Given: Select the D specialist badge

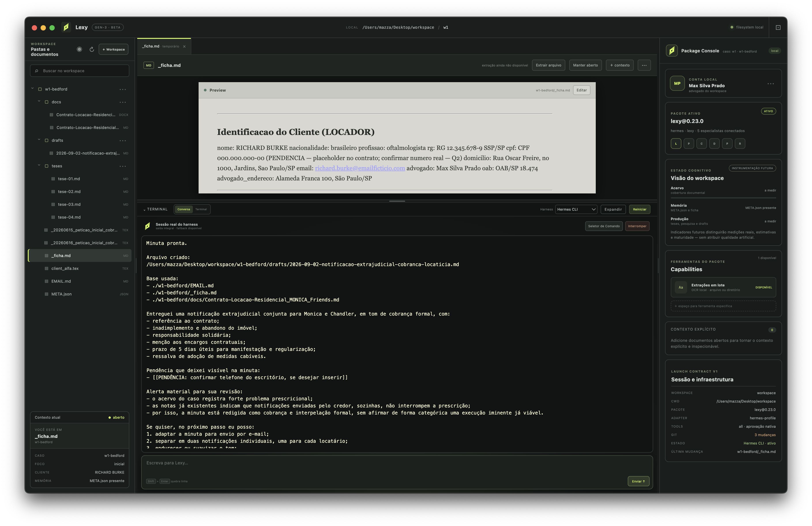Looking at the screenshot, I should point(714,144).
